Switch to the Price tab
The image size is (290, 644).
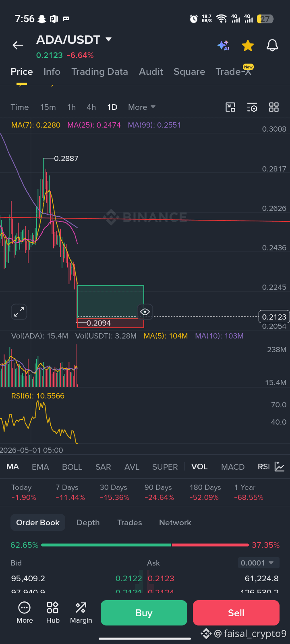click(22, 72)
